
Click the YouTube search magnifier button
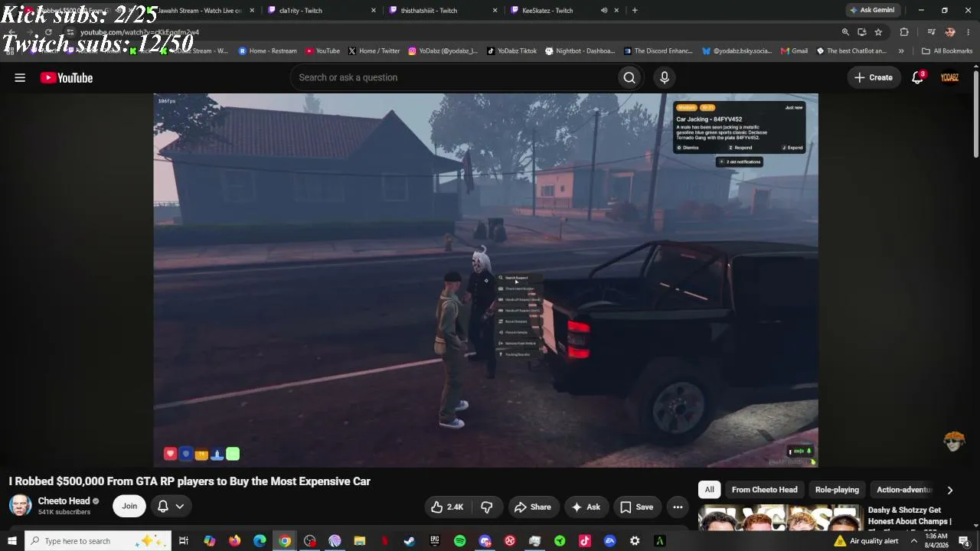click(629, 77)
